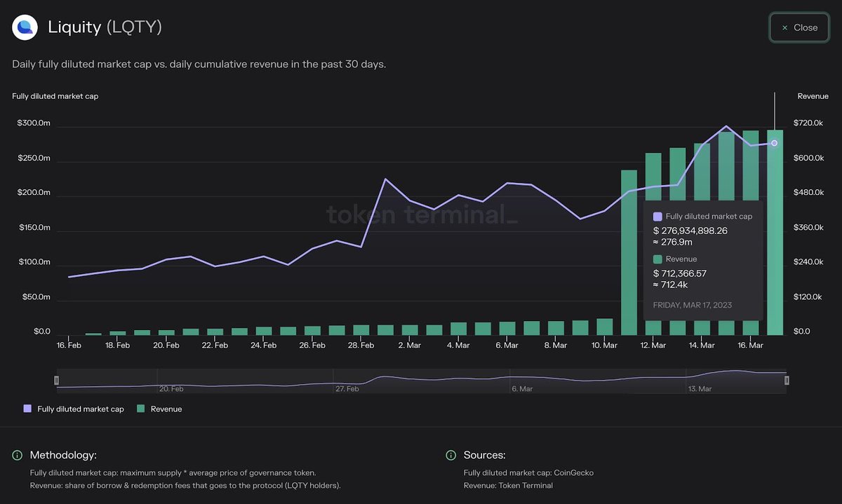
Task: Click the $360.0k revenue axis value
Action: pos(808,228)
